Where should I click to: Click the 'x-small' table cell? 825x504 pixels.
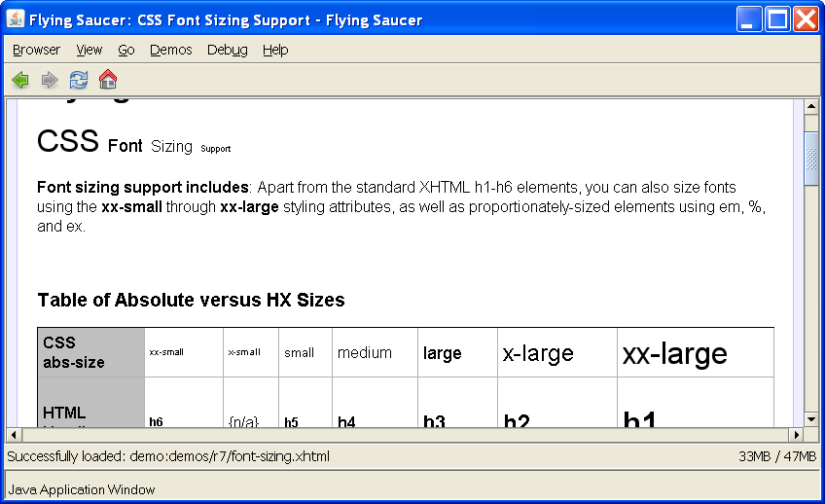point(251,352)
